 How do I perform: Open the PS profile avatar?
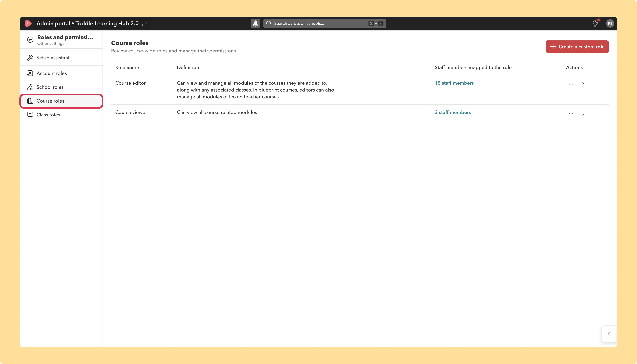click(x=610, y=24)
